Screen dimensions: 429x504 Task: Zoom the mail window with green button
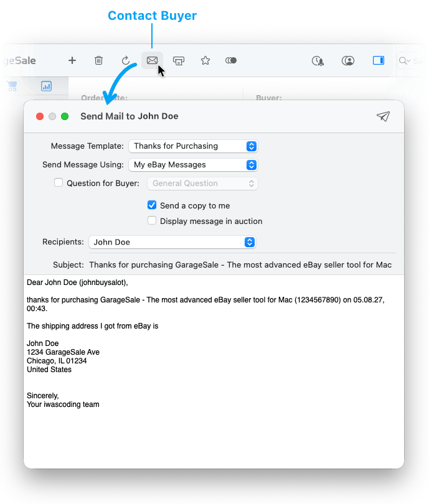coord(65,116)
